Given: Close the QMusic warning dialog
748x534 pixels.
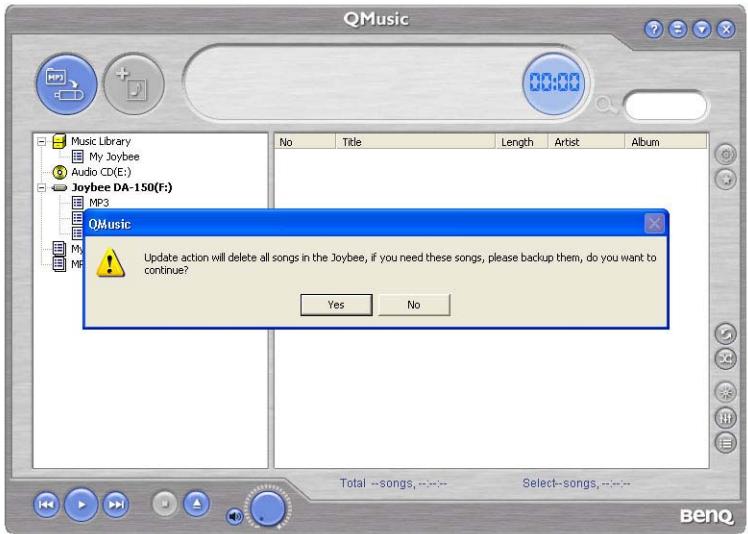Looking at the screenshot, I should coord(654,223).
